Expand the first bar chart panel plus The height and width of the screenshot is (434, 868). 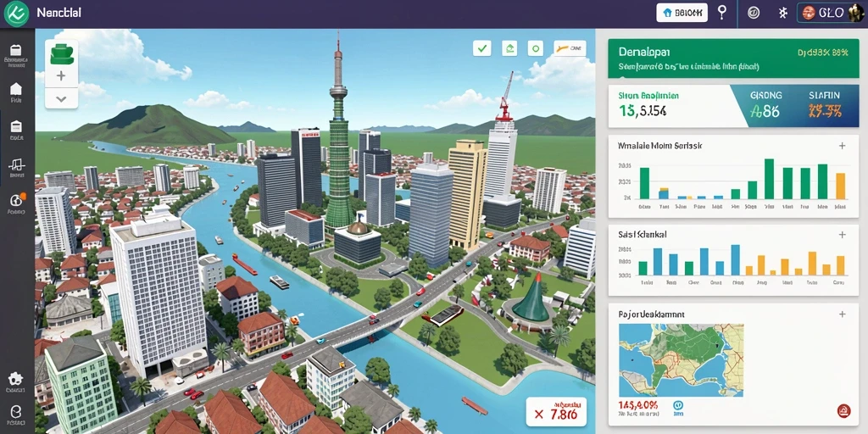(842, 146)
